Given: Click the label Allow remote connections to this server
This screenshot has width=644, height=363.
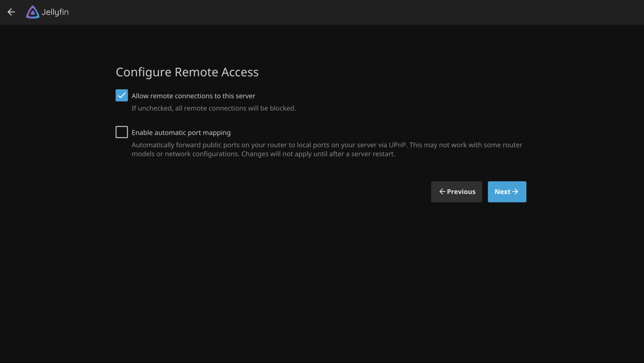Looking at the screenshot, I should (x=193, y=95).
